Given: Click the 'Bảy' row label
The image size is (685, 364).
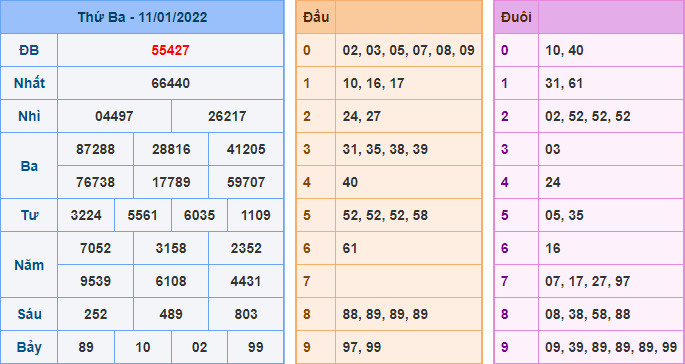Looking at the screenshot, I should pos(29,347).
